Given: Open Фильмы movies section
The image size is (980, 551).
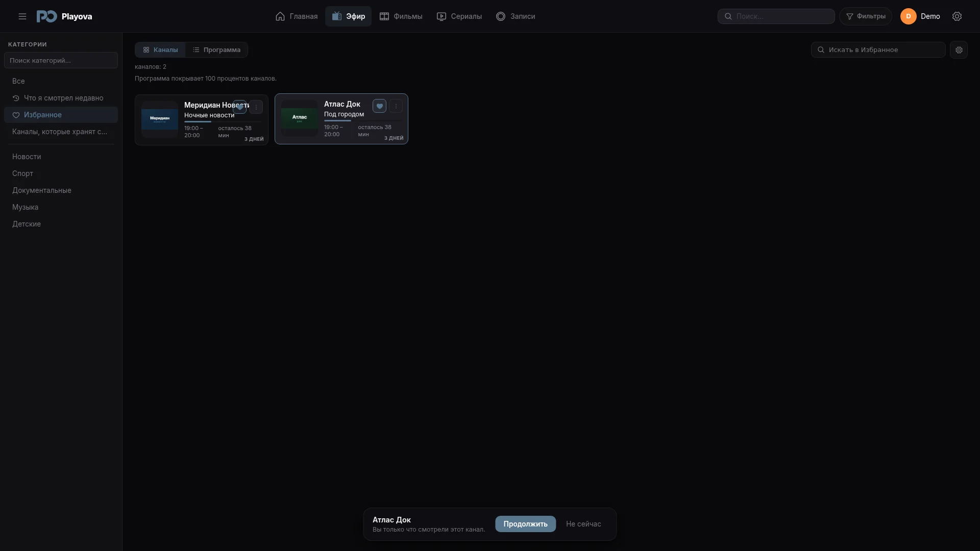Looking at the screenshot, I should [401, 16].
